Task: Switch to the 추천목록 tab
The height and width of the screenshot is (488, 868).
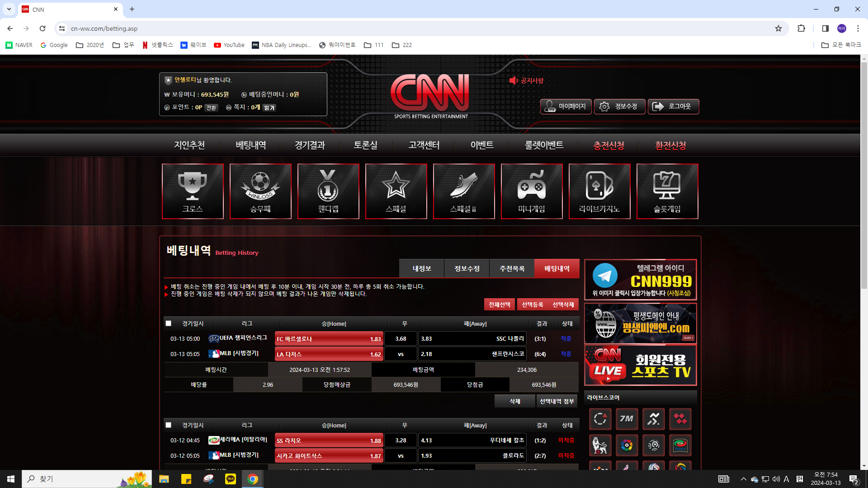Action: tap(512, 269)
